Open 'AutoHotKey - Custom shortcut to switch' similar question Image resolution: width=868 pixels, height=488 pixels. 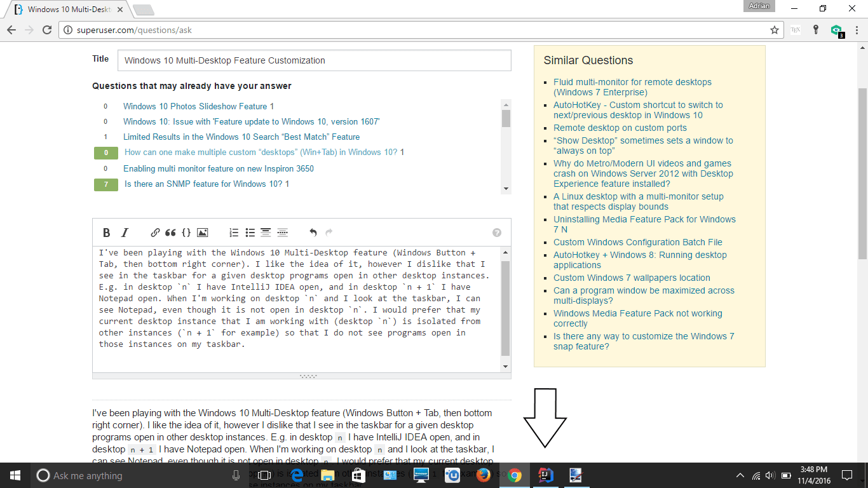pos(638,110)
